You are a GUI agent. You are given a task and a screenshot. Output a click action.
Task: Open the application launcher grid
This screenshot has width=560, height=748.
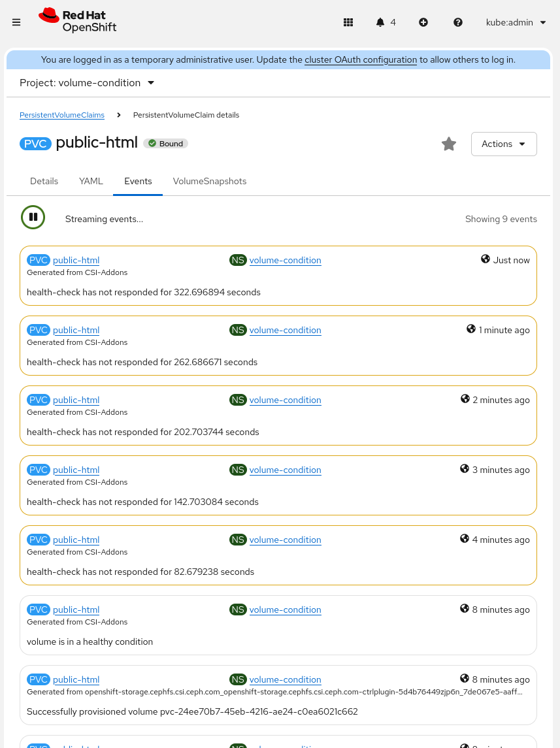pyautogui.click(x=348, y=22)
